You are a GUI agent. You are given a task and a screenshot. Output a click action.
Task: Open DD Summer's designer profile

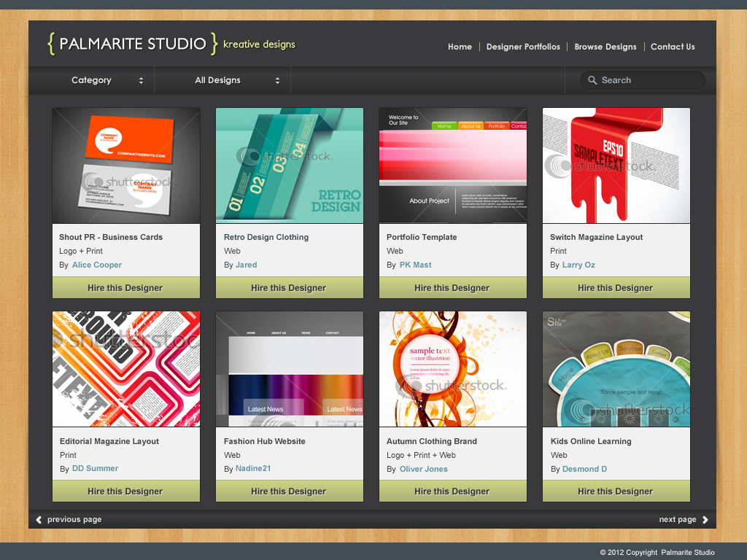(95, 469)
